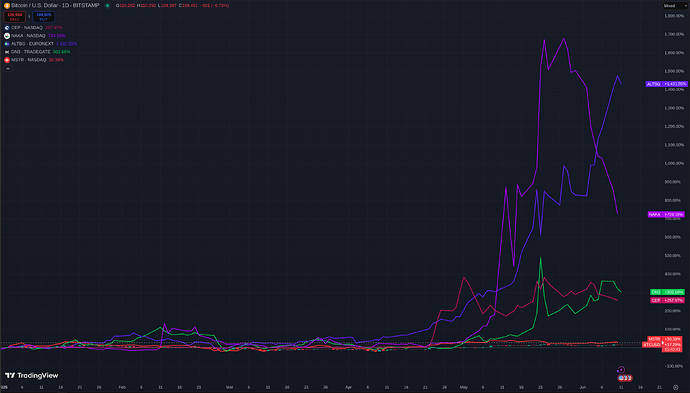Select the NAKA purple price scale label
Screen dimensions: 690x393
[666, 215]
